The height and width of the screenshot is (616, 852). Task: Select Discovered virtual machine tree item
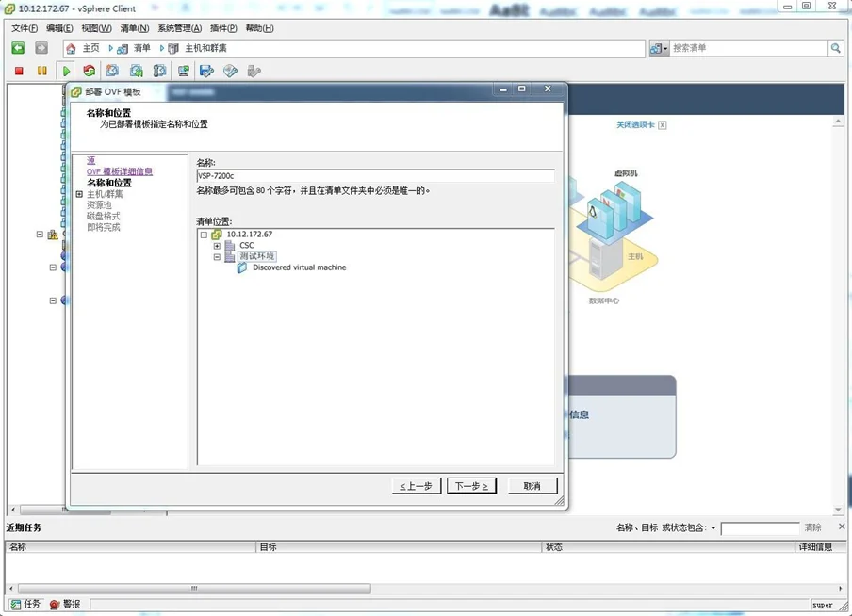[299, 267]
